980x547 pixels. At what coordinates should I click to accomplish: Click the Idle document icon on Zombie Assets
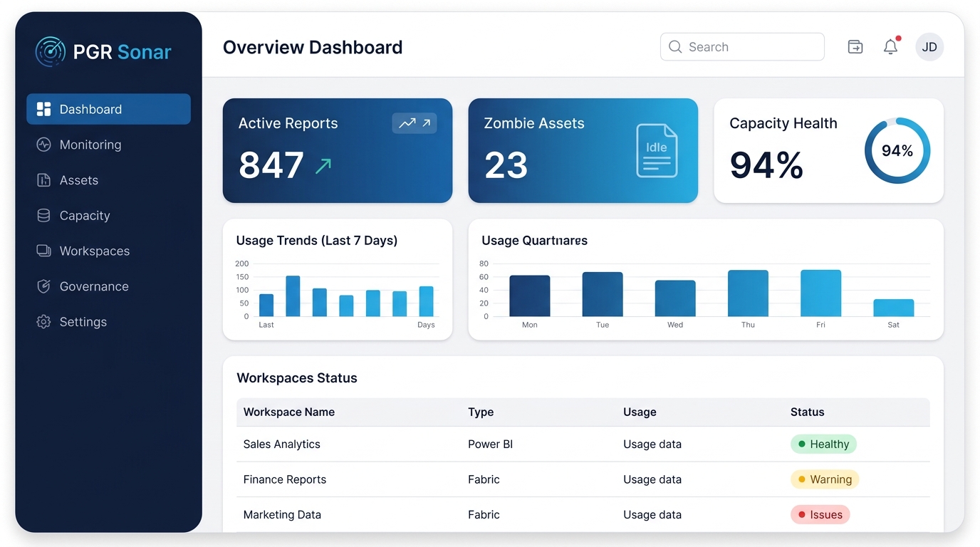click(657, 150)
